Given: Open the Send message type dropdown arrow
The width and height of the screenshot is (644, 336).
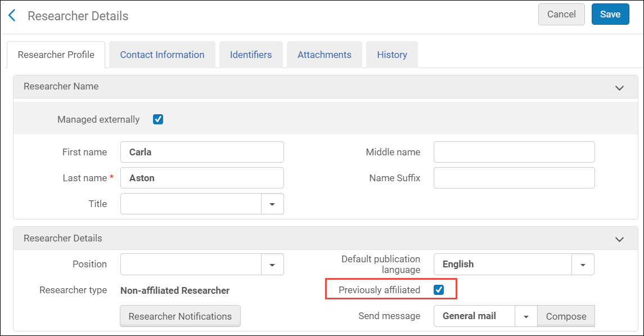Looking at the screenshot, I should pyautogui.click(x=526, y=316).
